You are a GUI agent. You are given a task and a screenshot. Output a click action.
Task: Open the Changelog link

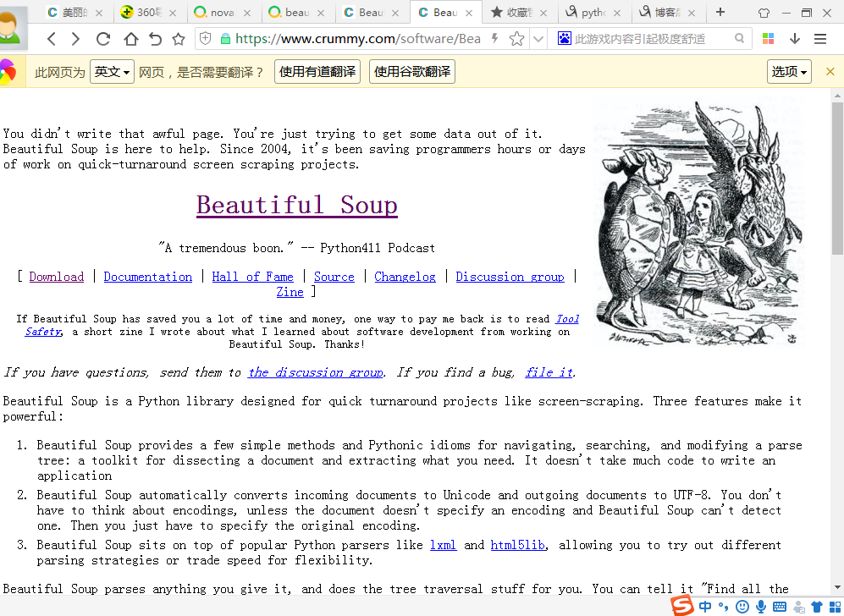tap(405, 277)
